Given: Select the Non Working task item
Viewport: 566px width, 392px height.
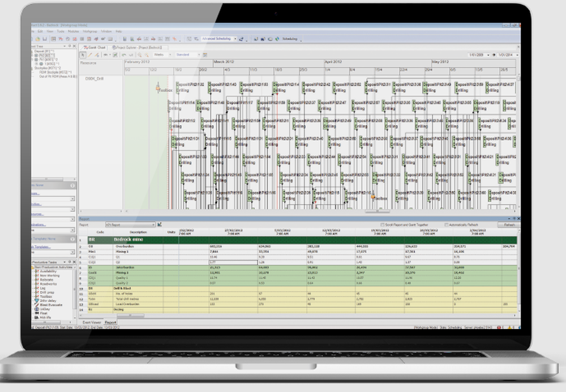Looking at the screenshot, I should [50, 275].
